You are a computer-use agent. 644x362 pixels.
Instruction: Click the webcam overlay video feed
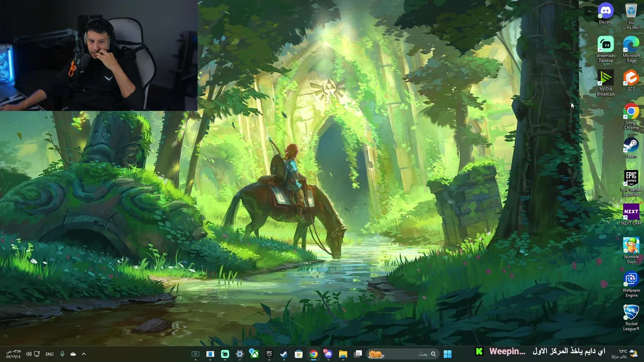pos(99,55)
